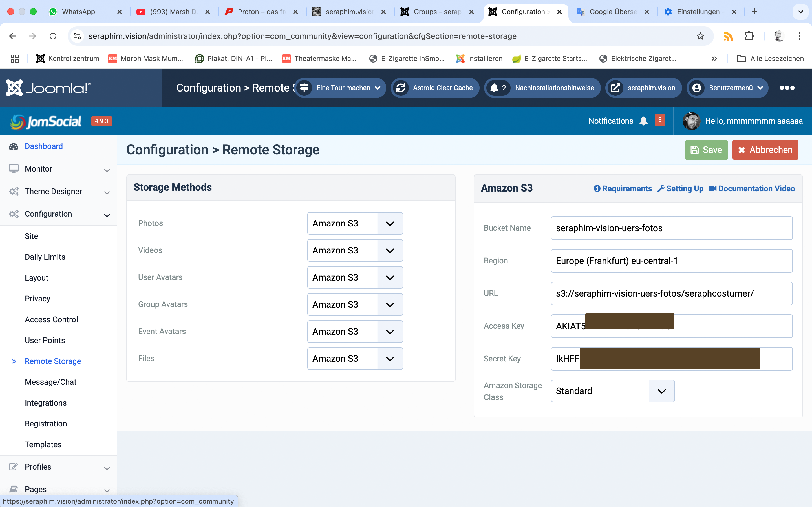Open the Amazon Storage Class dropdown

tap(612, 391)
